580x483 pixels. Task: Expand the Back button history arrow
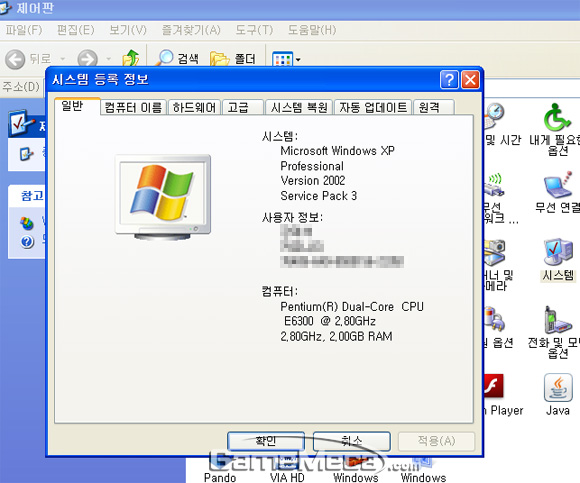(63, 59)
